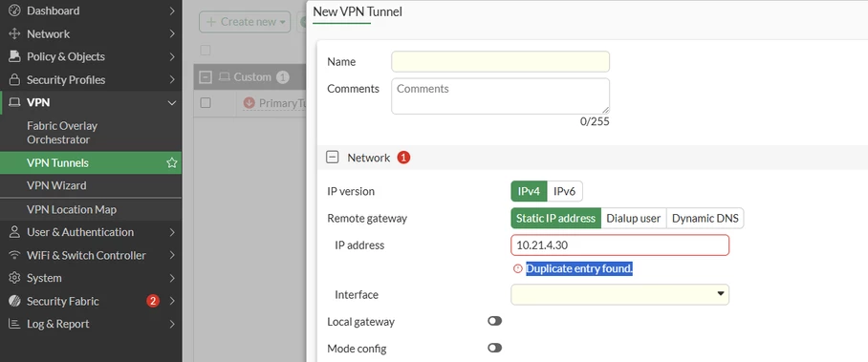Viewport: 868px width, 362px height.
Task: Enable the Local gateway toggle
Action: click(494, 321)
